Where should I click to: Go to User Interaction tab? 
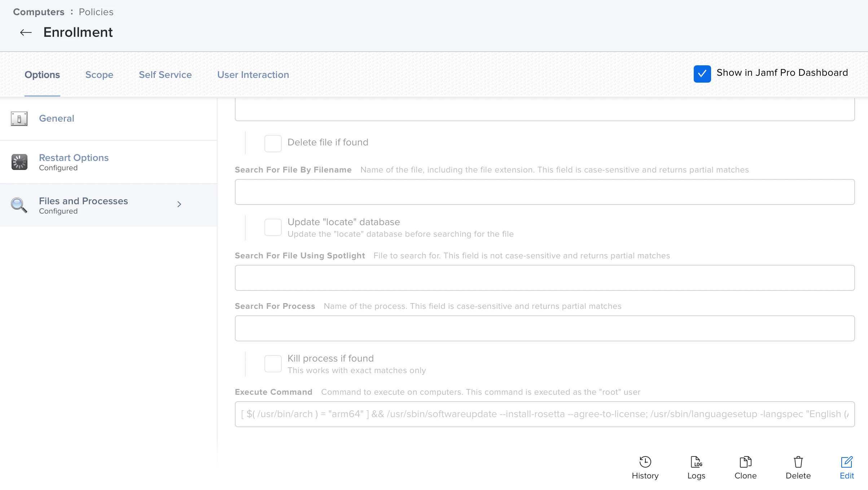click(x=253, y=75)
